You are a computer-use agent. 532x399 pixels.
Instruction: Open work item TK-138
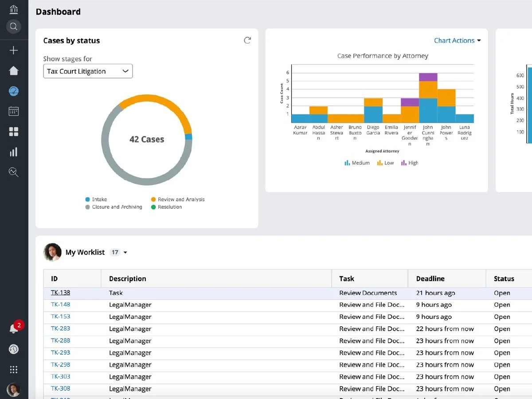point(60,293)
